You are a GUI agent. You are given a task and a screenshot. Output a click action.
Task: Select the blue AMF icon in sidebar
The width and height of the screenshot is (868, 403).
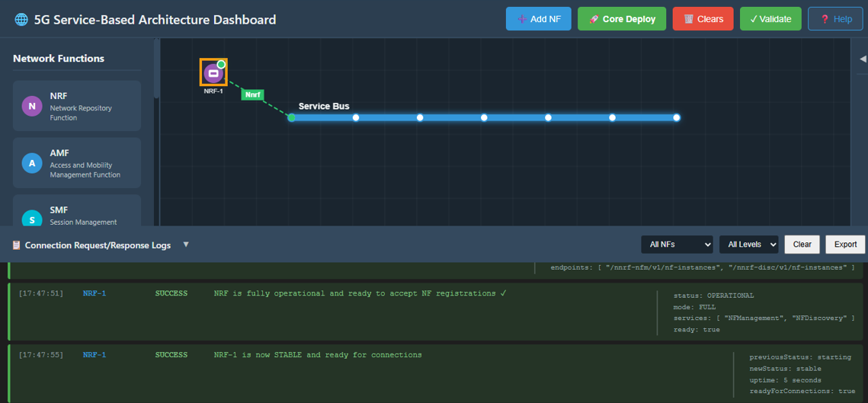coord(32,163)
